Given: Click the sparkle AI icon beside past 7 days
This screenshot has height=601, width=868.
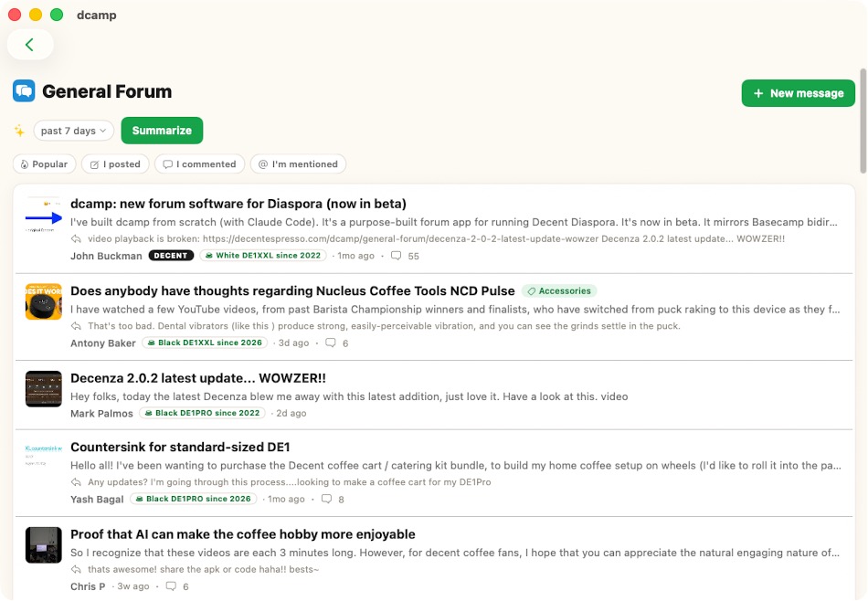Looking at the screenshot, I should click(19, 131).
